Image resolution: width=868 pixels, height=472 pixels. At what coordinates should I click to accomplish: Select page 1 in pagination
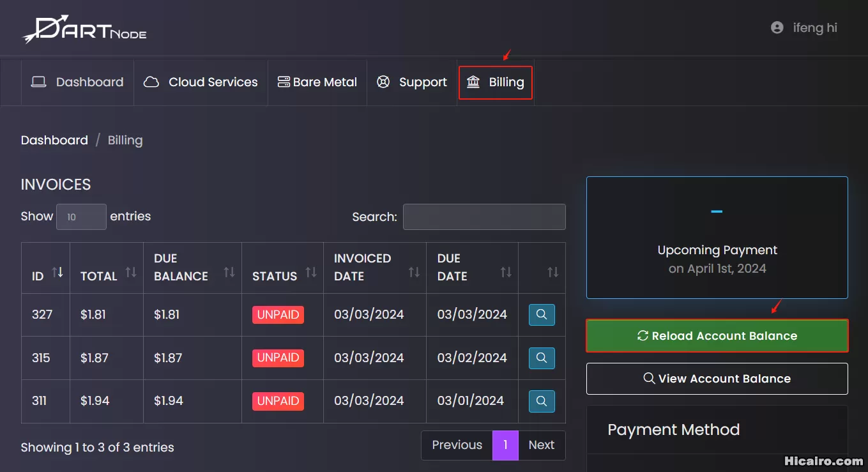click(505, 445)
